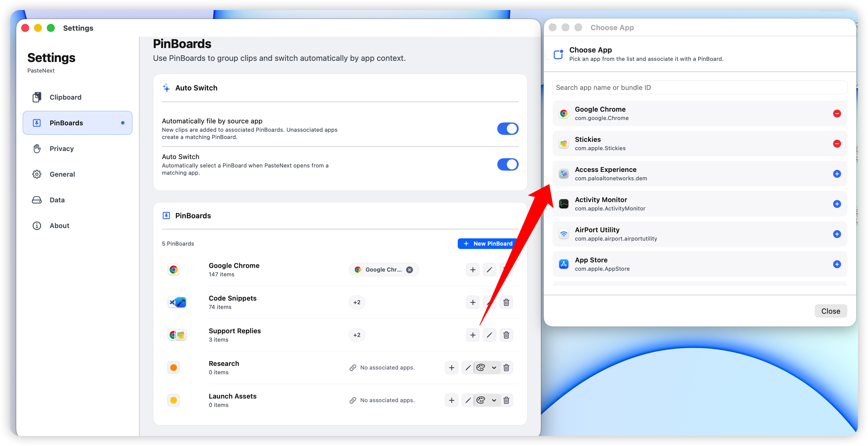
Task: Add an app to the Code Snippets PinBoard
Action: [x=473, y=302]
